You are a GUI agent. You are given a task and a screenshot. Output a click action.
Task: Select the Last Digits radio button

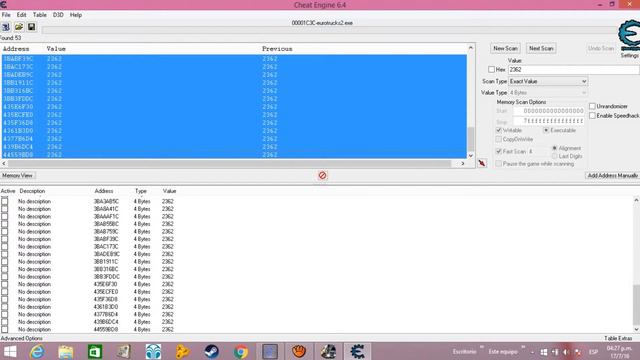pos(554,156)
